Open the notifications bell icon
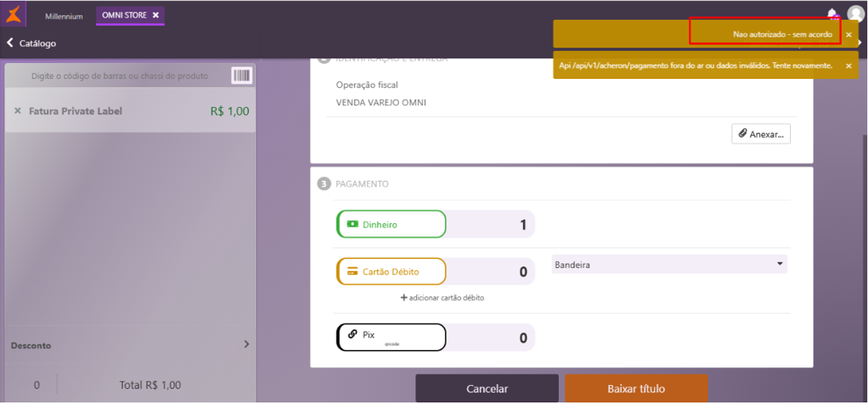This screenshot has height=404, width=868. pyautogui.click(x=832, y=14)
